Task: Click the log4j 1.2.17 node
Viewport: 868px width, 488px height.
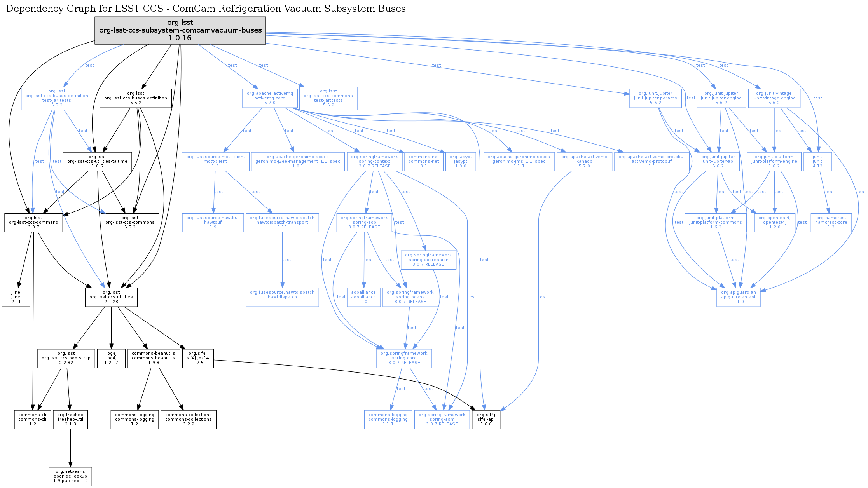Action: (x=111, y=358)
